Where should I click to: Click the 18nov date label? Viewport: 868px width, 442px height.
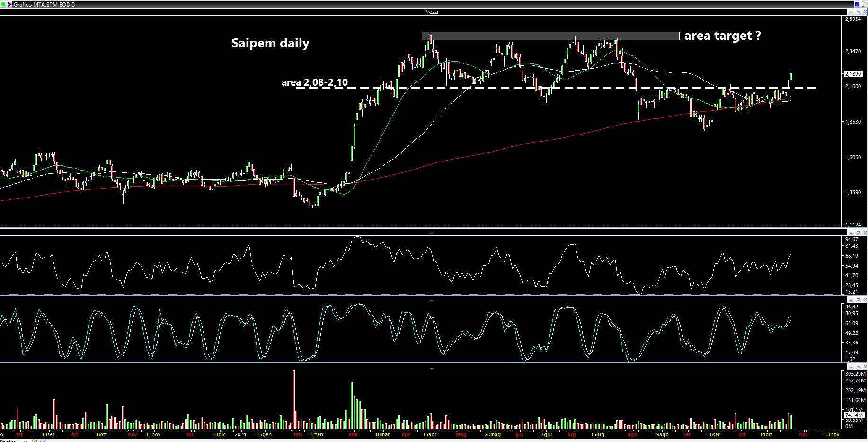click(x=832, y=434)
